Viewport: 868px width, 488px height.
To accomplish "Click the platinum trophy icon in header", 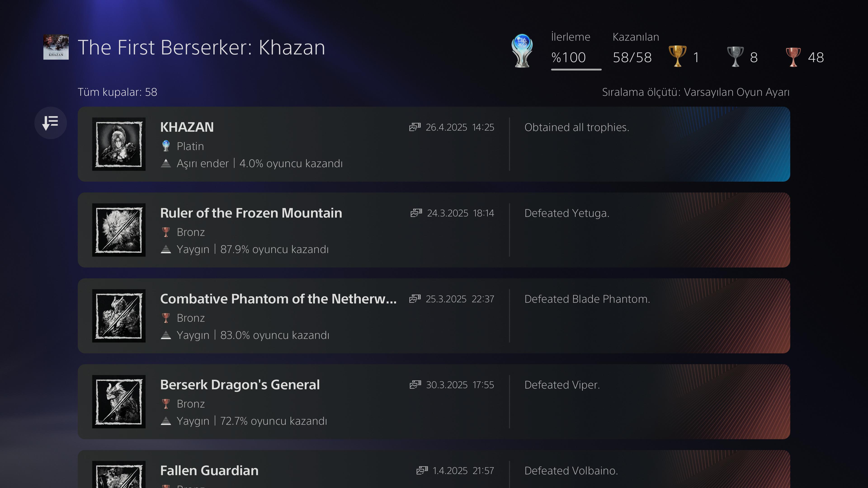I will click(x=522, y=51).
